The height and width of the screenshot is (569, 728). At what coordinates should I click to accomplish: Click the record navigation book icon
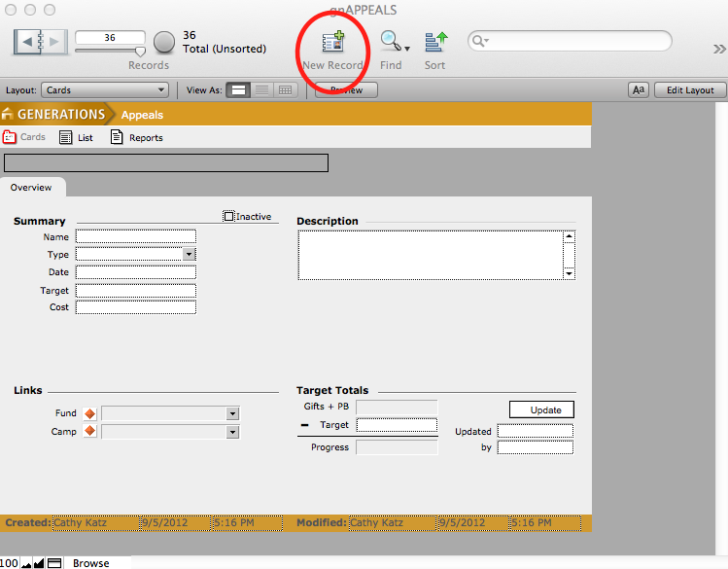(x=40, y=42)
